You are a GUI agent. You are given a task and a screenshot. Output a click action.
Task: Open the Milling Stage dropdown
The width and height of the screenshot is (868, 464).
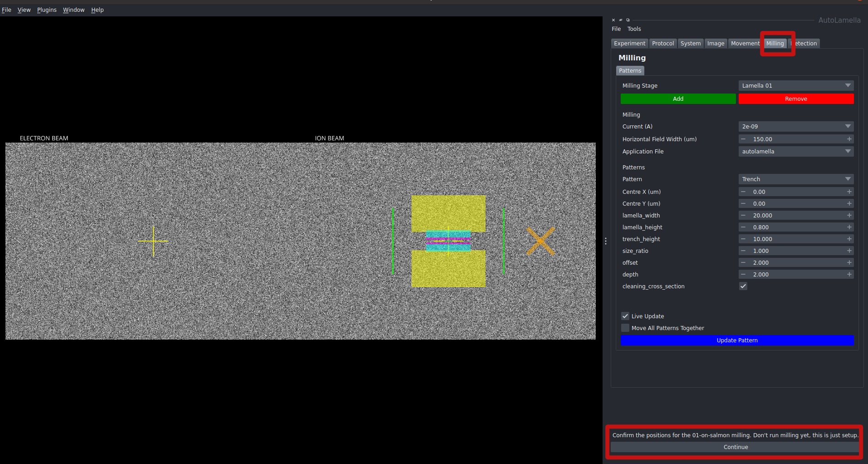(796, 86)
